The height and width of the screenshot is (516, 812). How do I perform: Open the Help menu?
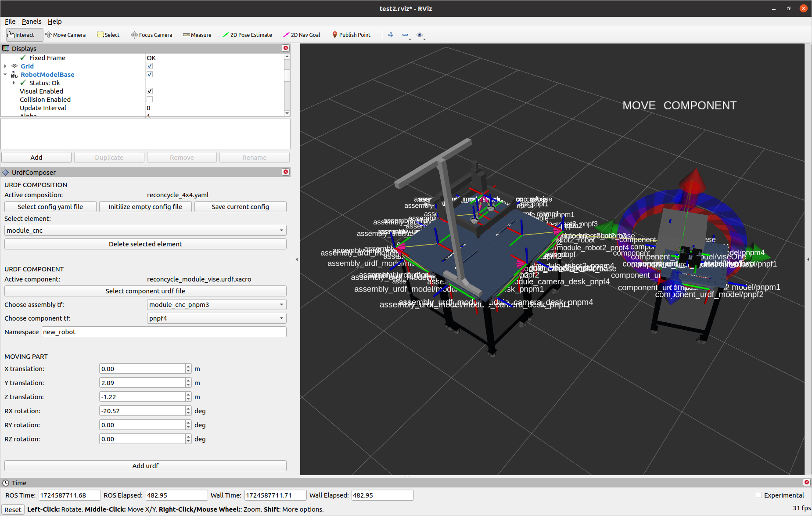point(54,21)
